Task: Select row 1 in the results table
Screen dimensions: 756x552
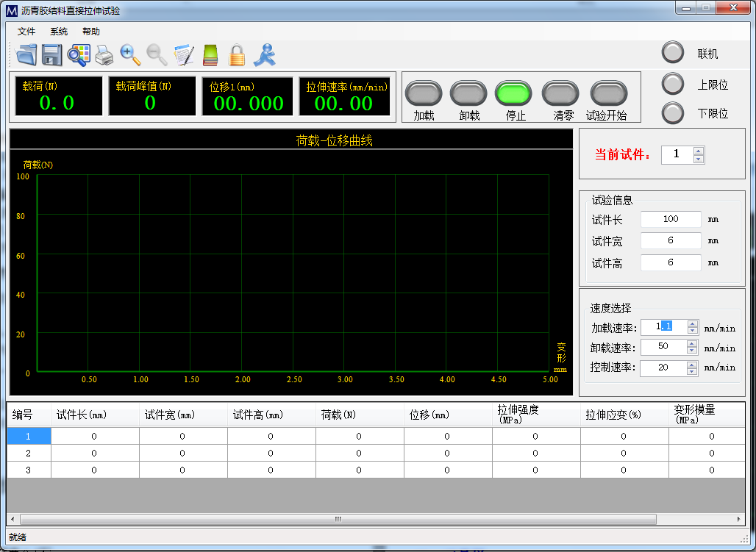Action: (29, 437)
